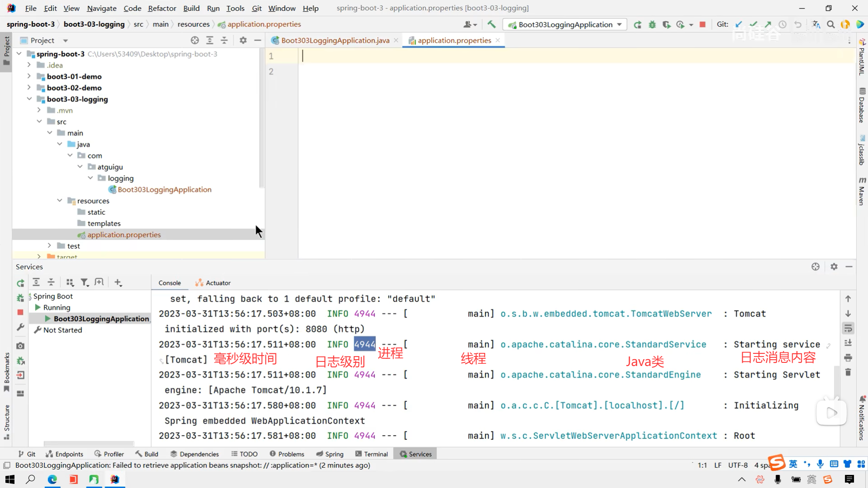The height and width of the screenshot is (488, 868).
Task: Open Search Everywhere magnifier icon
Action: (830, 24)
